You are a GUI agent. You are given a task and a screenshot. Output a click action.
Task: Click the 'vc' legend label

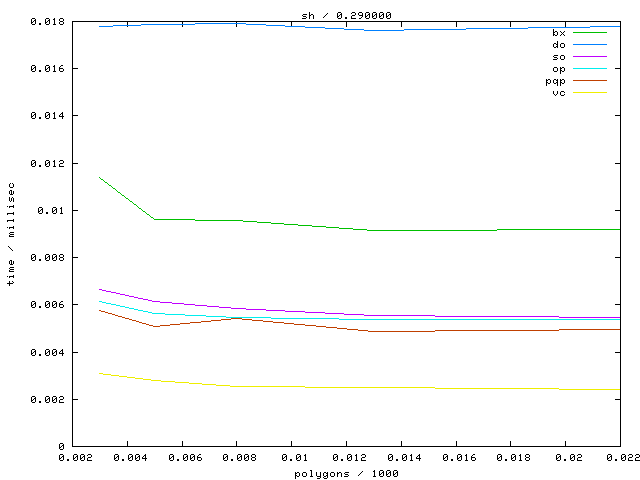click(558, 93)
